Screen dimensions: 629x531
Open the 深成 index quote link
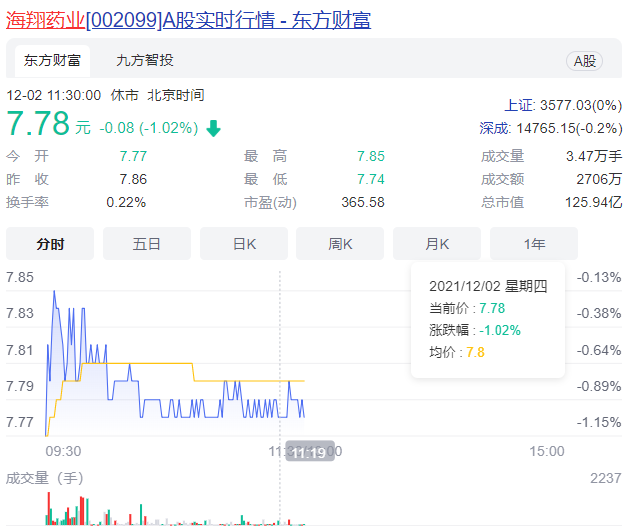pos(497,128)
